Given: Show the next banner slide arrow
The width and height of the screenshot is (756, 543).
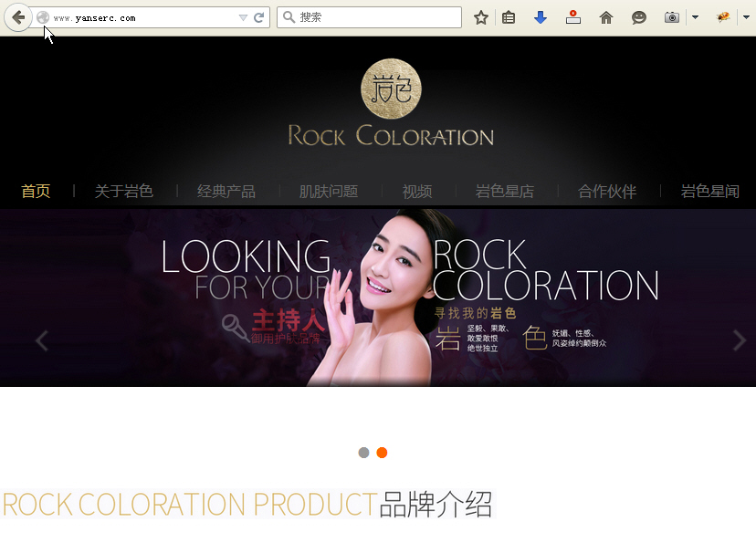Looking at the screenshot, I should (x=740, y=340).
